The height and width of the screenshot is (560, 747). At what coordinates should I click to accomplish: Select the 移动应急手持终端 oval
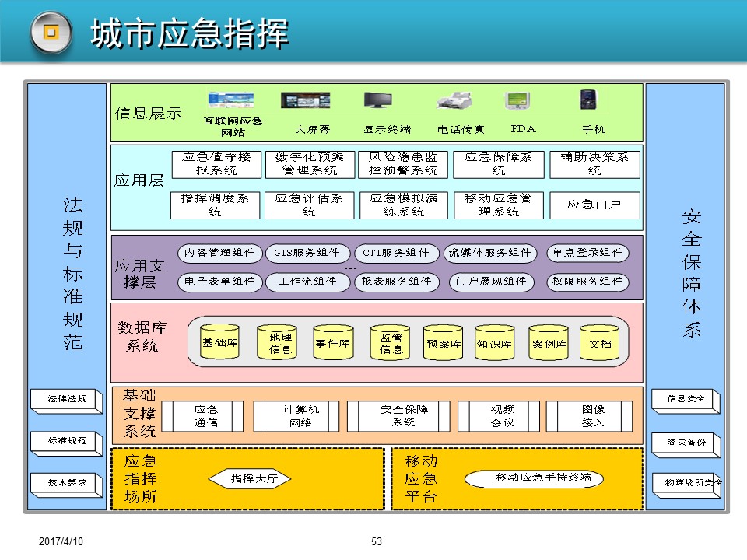click(x=535, y=478)
